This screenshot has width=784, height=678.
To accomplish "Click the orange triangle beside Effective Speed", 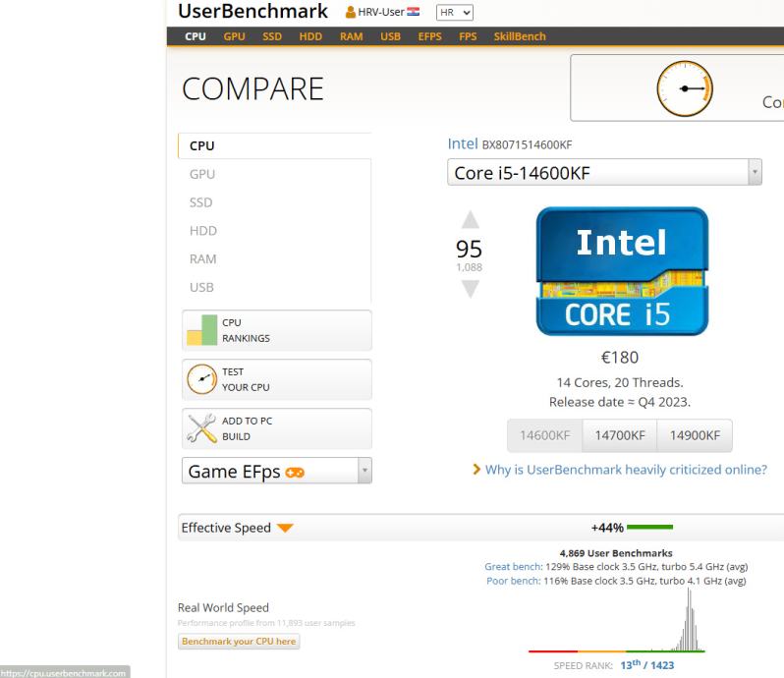I will pos(285,528).
